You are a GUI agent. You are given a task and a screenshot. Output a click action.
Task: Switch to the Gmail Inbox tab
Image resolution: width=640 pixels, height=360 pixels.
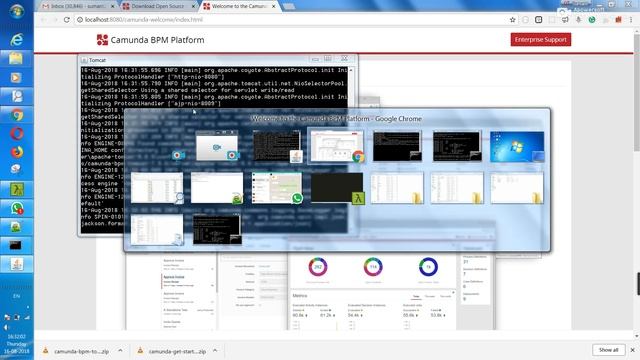tap(78, 6)
